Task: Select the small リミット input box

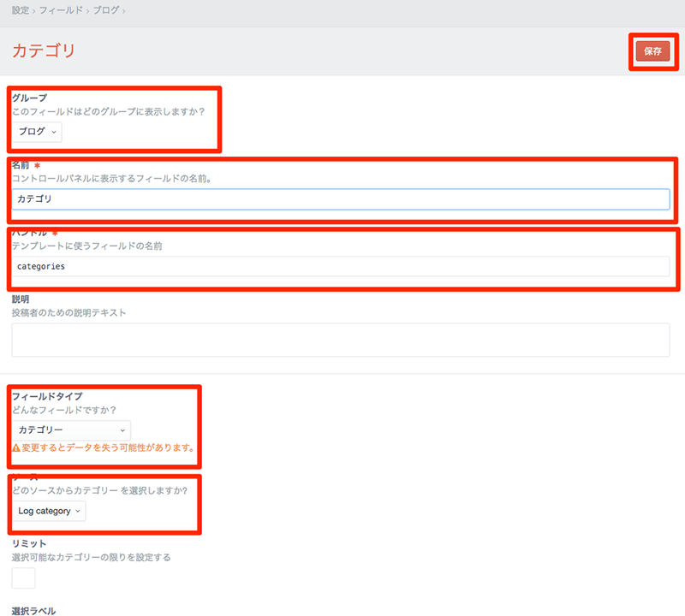Action: pos(23,577)
